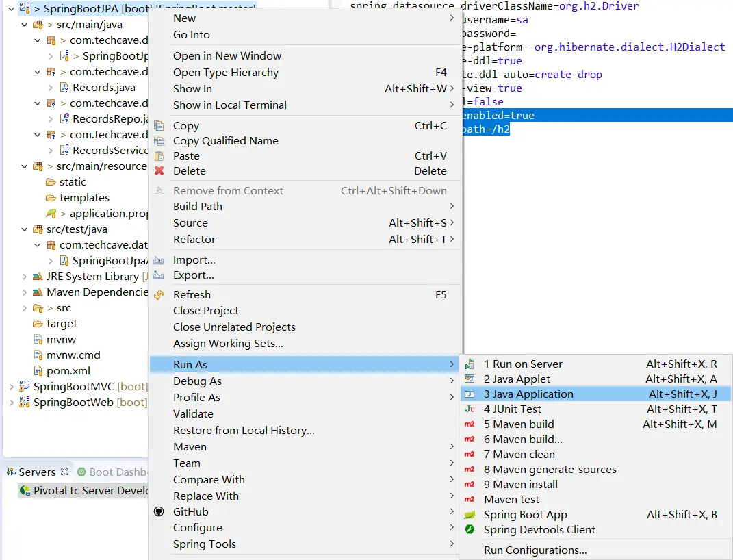This screenshot has width=733, height=560.
Task: Expand the SpringBootWeb project
Action: pos(11,402)
